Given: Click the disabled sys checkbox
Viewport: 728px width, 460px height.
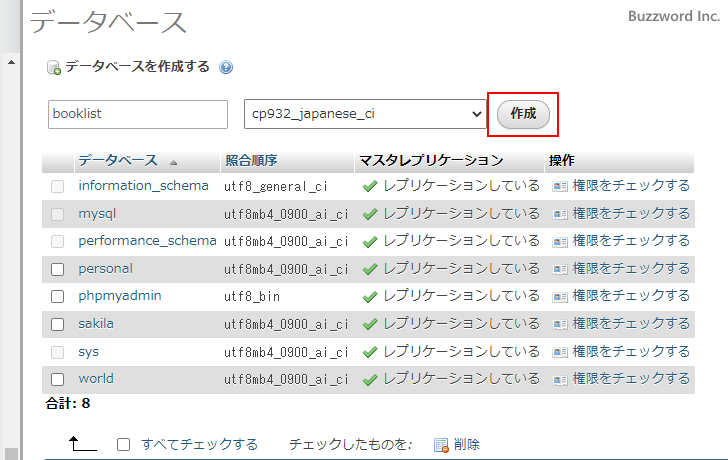Looking at the screenshot, I should pyautogui.click(x=58, y=352).
